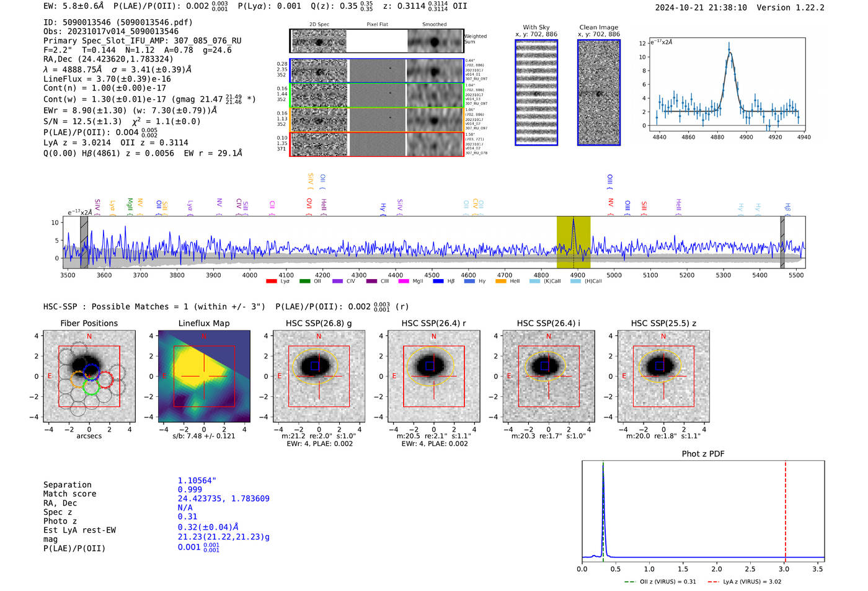Click the With Sky image panel

pyautogui.click(x=536, y=92)
